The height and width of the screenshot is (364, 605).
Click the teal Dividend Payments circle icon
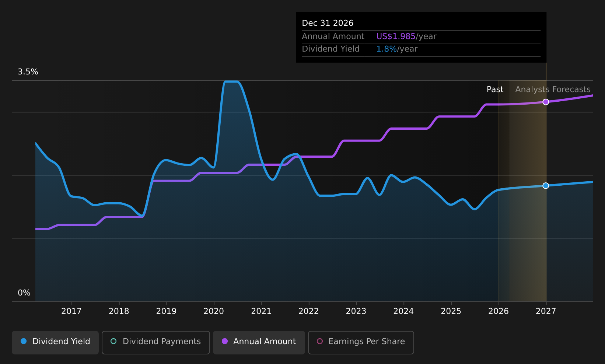(x=113, y=342)
